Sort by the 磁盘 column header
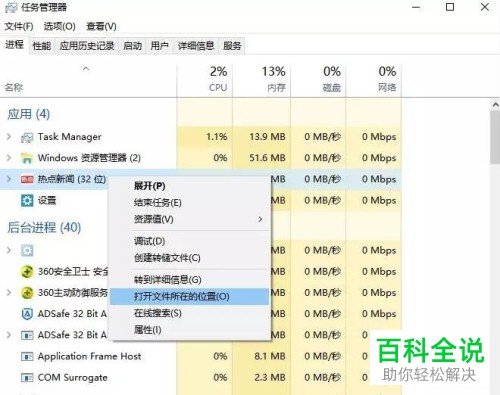Viewport: 500px width, 395px height. (318, 79)
